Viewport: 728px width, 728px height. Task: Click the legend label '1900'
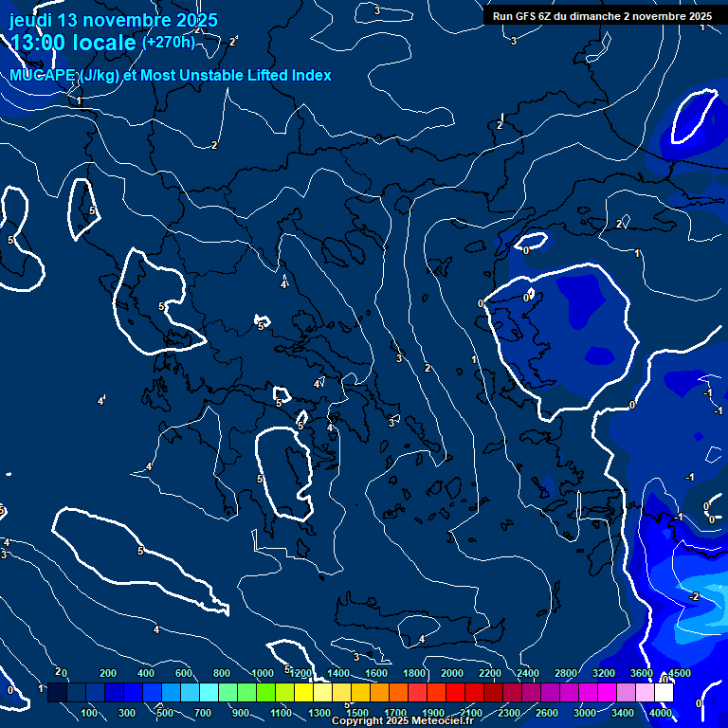tap(432, 713)
